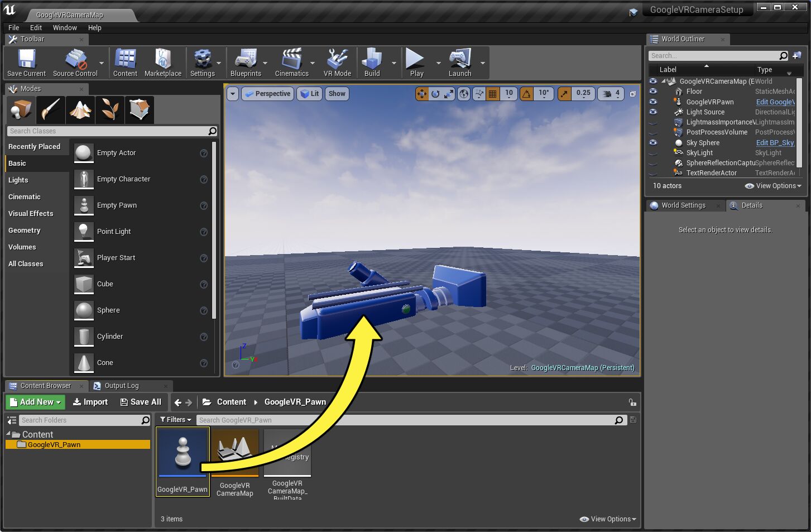The height and width of the screenshot is (532, 811).
Task: Activate VR Mode from the toolbar
Action: [x=337, y=61]
